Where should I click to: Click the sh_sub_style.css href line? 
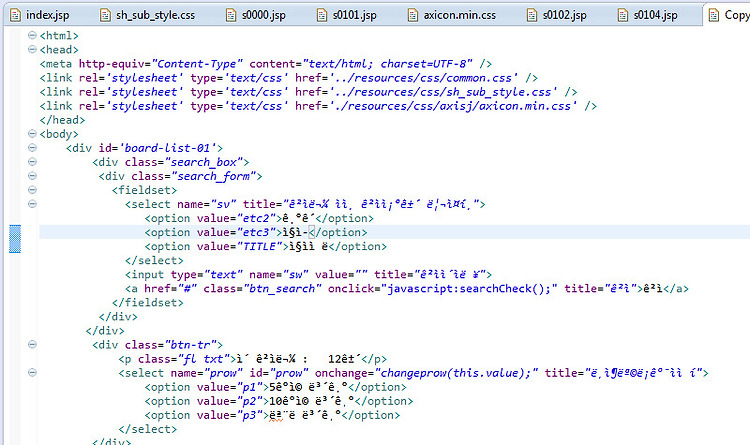coord(309,92)
